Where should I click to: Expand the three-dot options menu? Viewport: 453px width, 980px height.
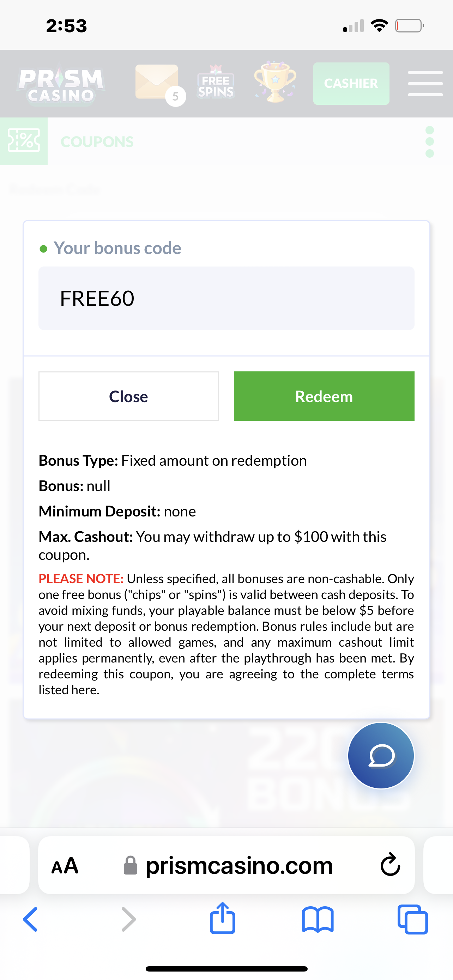(429, 142)
